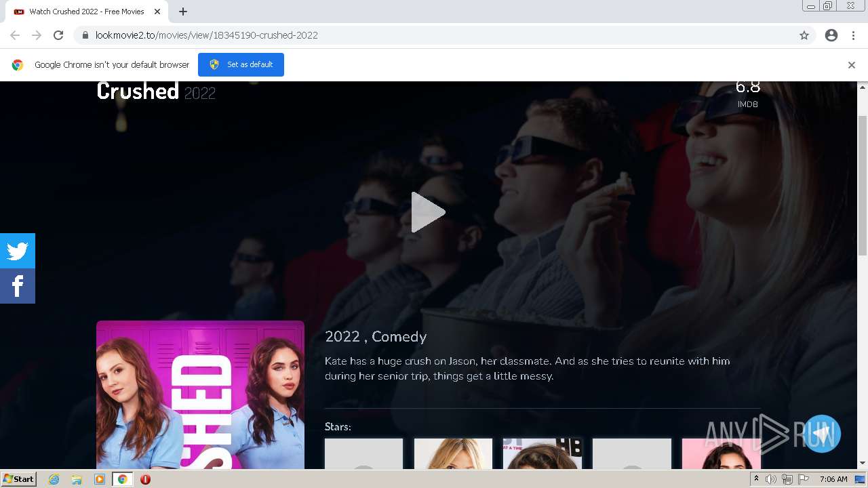
Task: Open the Chrome profile menu
Action: [831, 35]
